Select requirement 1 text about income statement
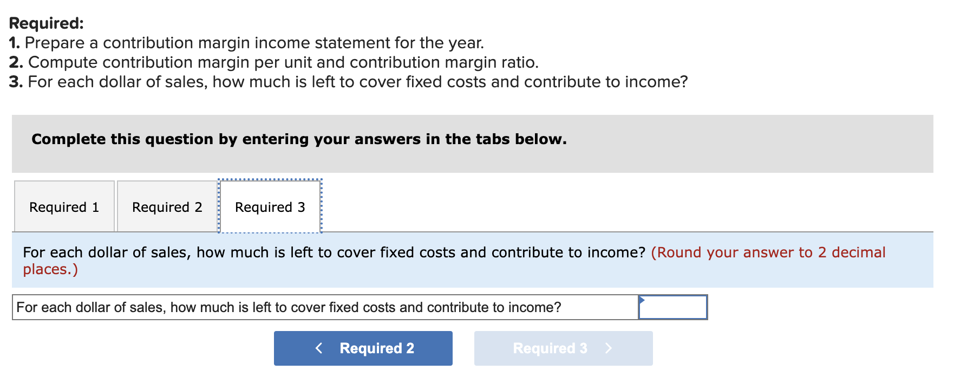Screen dimensions: 980x389 (x=246, y=43)
